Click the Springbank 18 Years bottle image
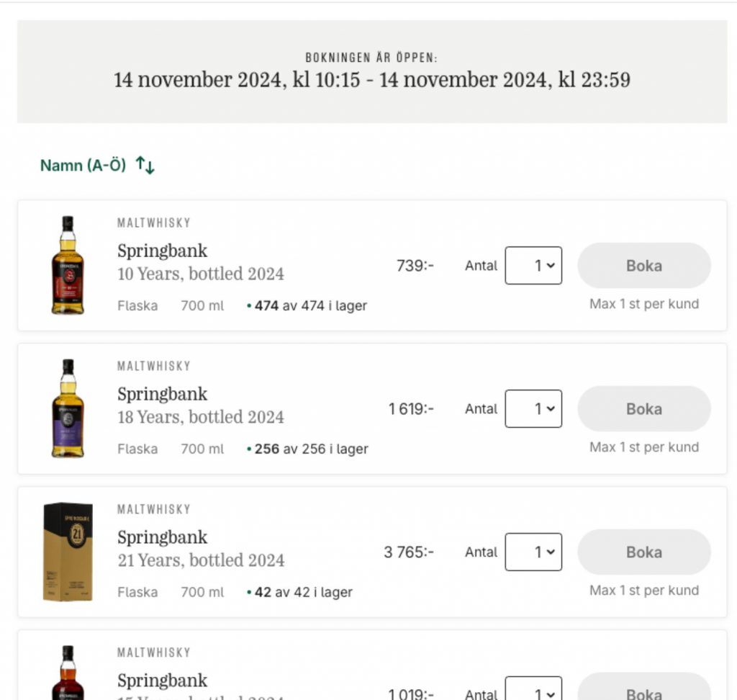Screen dimensions: 737x700 tap(68, 408)
